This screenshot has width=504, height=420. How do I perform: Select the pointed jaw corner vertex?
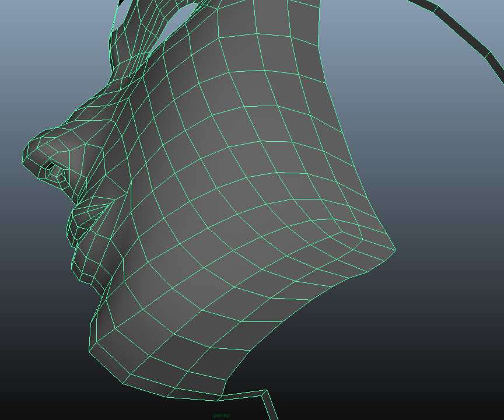click(x=396, y=250)
